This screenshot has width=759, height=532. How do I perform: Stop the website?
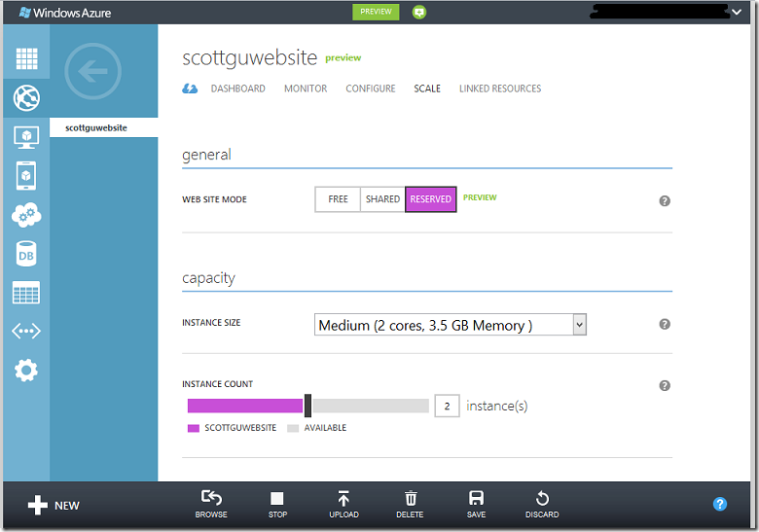pos(277,504)
